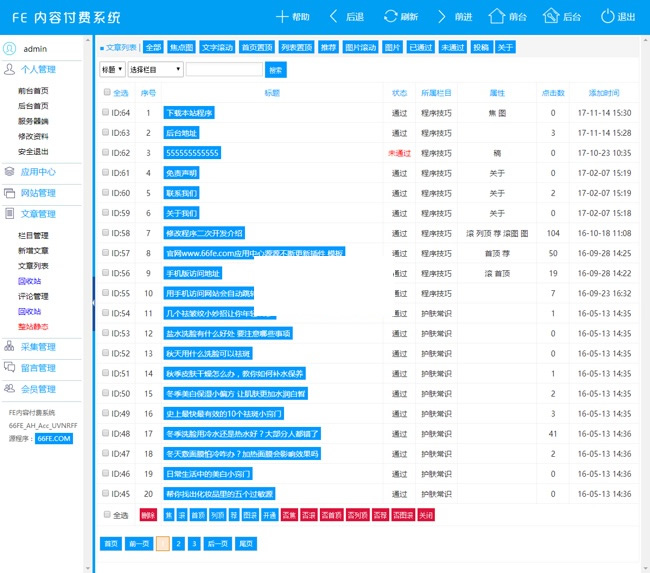The image size is (650, 573).
Task: Open 前台 home icon in header
Action: [496, 17]
